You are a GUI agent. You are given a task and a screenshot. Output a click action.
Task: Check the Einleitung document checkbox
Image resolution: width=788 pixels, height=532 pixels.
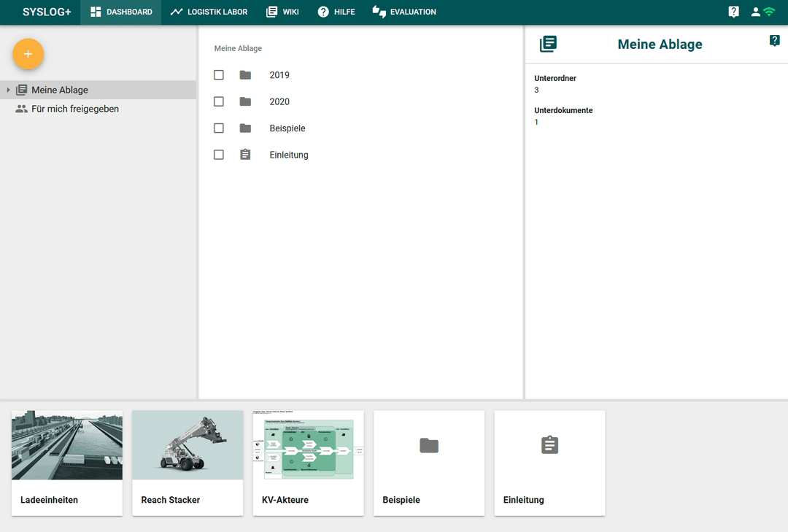tap(218, 154)
